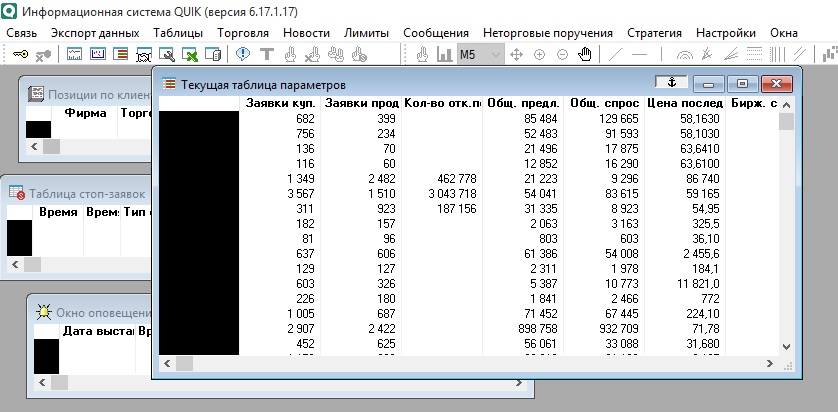Image resolution: width=838 pixels, height=412 pixels.
Task: Open the Настройки menu
Action: (726, 33)
